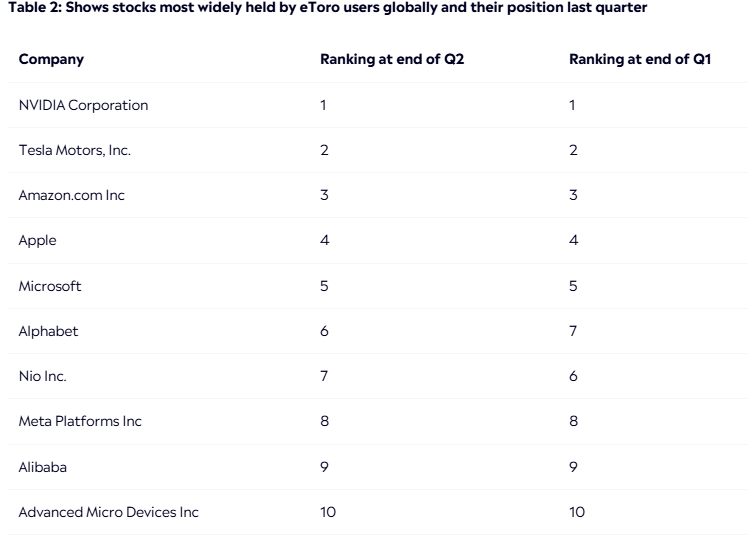Image resolution: width=748 pixels, height=547 pixels.
Task: Click the Table 2 caption text
Action: (326, 8)
